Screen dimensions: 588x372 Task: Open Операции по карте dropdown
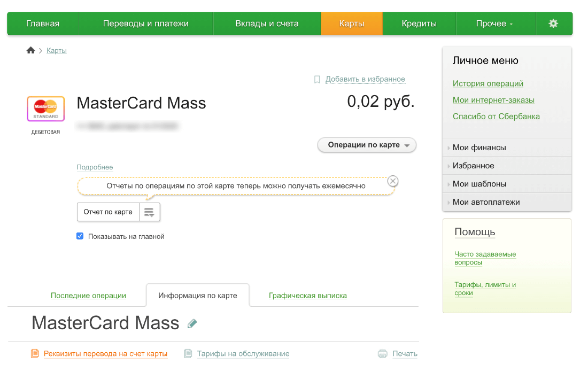(367, 145)
